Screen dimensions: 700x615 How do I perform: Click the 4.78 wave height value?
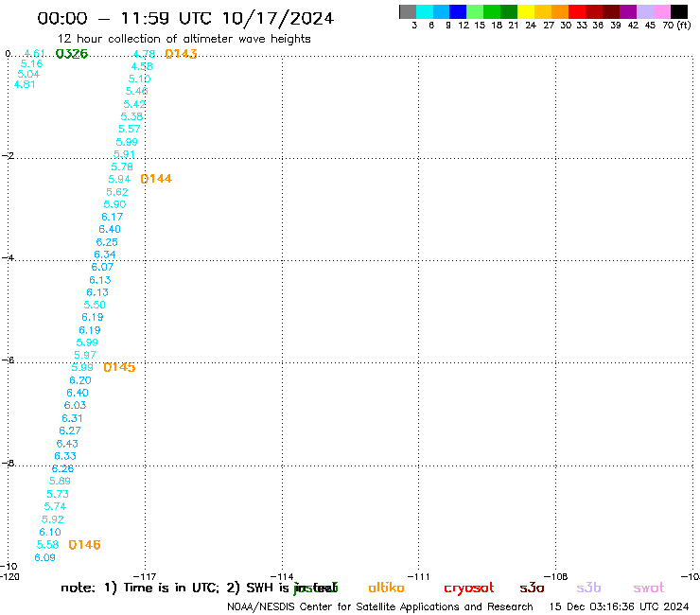[144, 54]
